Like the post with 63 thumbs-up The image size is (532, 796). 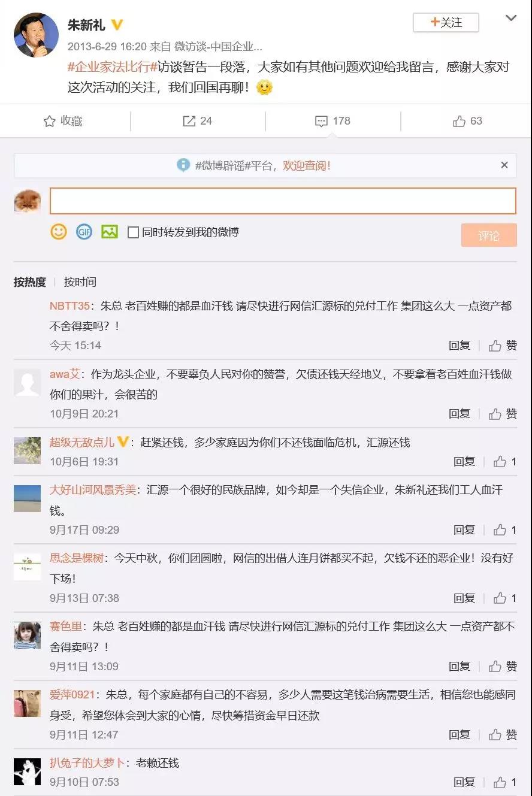468,121
